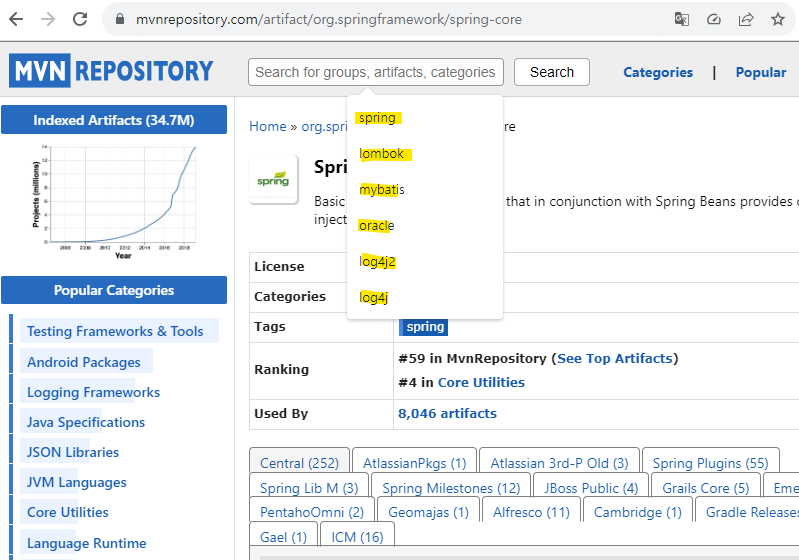Click the Home breadcrumb link
The image size is (799, 560).
coord(268,126)
